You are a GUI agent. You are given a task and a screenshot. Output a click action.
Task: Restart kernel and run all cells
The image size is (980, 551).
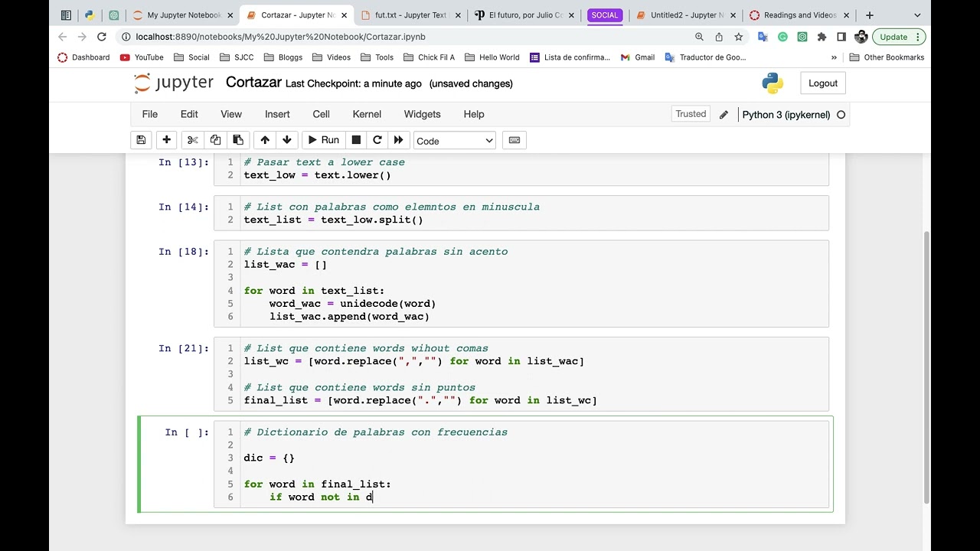tap(398, 140)
